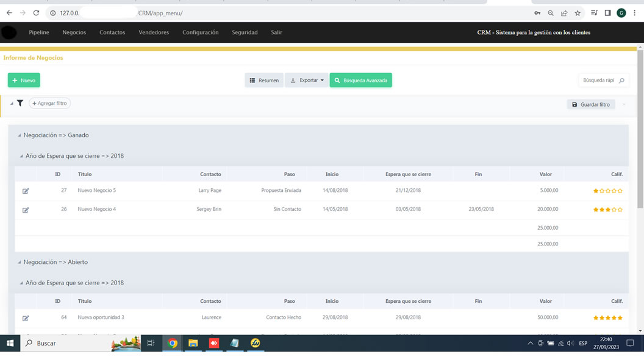Viewport: 644px width, 362px height.
Task: Click the star rating for Nuevo Negocio 5
Action: (x=608, y=191)
